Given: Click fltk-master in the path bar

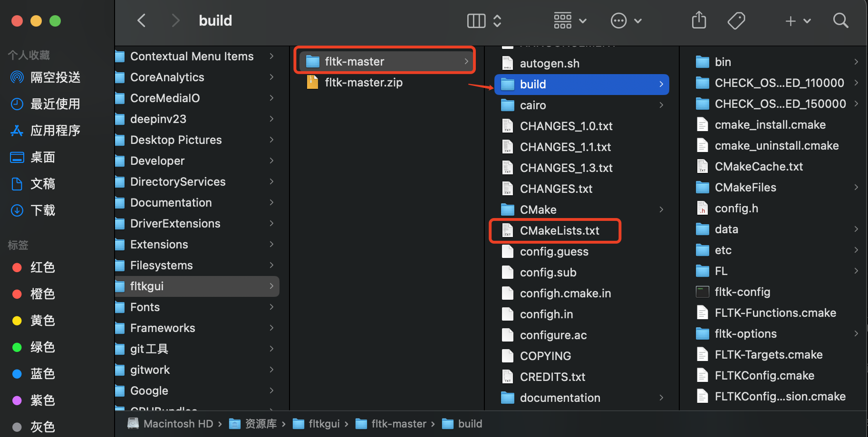Looking at the screenshot, I should [391, 423].
